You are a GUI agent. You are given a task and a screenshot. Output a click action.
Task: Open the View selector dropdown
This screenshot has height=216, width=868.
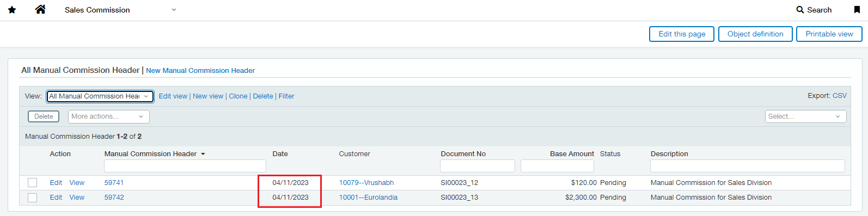click(x=100, y=96)
